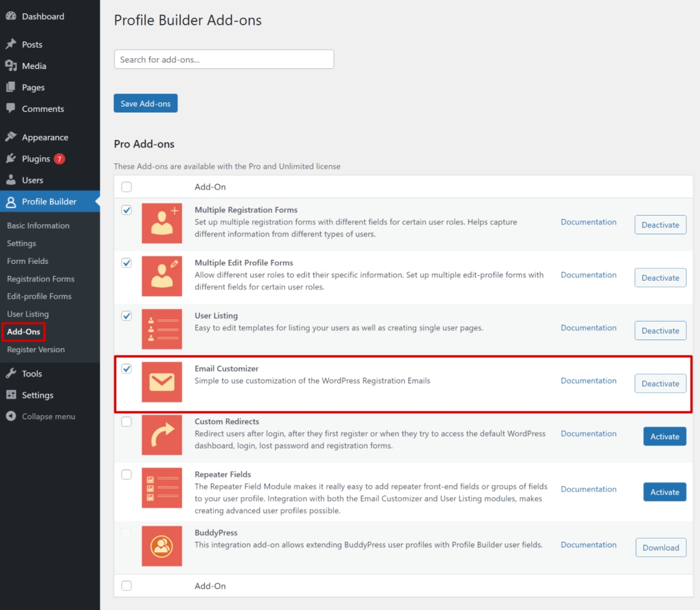Click the BuddyPress add-on icon

(162, 546)
